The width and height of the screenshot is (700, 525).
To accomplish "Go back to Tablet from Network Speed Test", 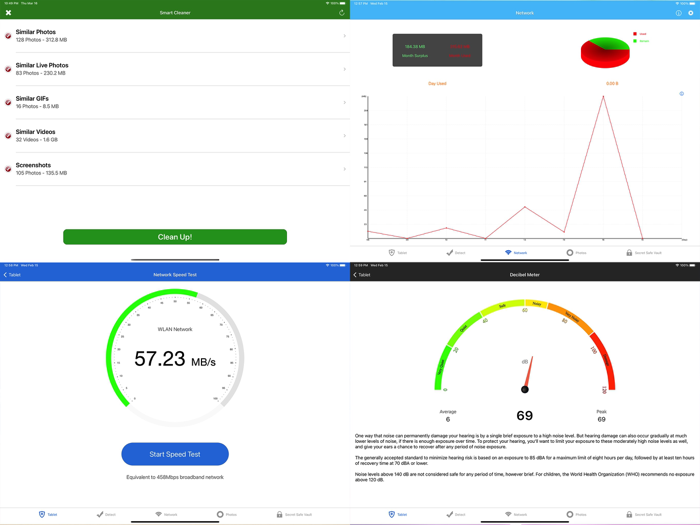I will click(12, 275).
